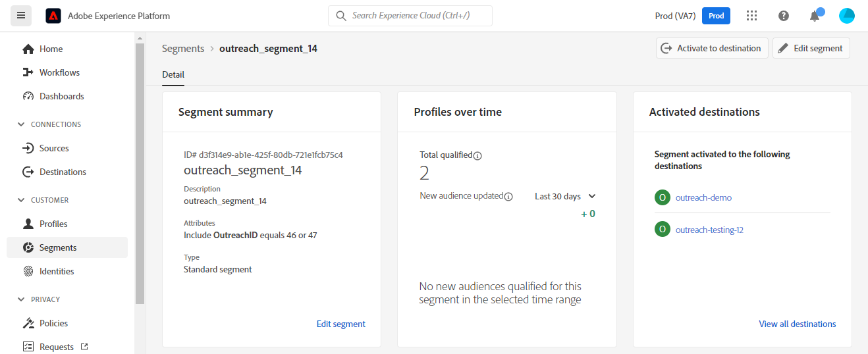Click the Activate to destination button
This screenshot has width=868, height=354.
click(x=712, y=48)
